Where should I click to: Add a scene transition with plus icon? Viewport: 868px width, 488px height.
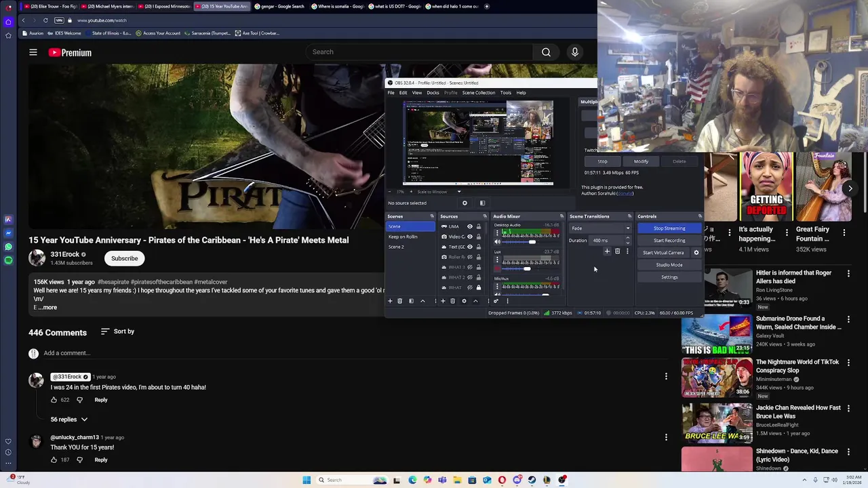pos(607,251)
